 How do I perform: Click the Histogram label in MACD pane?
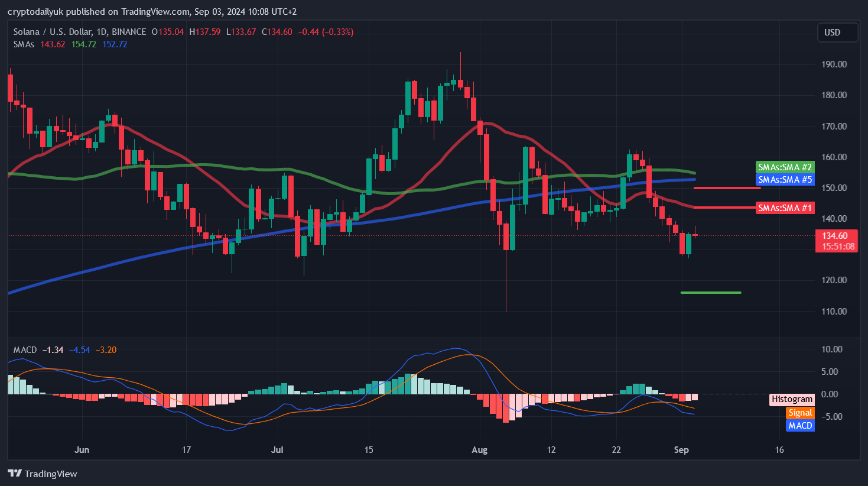pos(792,400)
